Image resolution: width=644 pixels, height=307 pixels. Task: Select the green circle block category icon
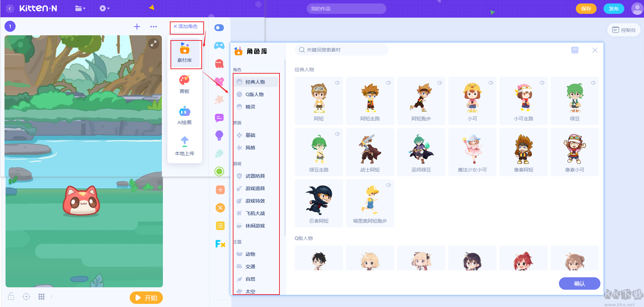[x=219, y=171]
